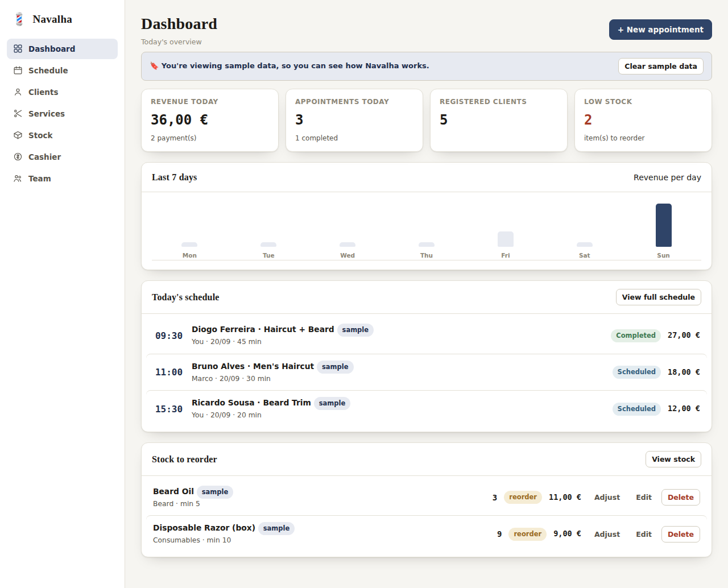Click the Completed status badge
728x588 pixels.
(636, 336)
